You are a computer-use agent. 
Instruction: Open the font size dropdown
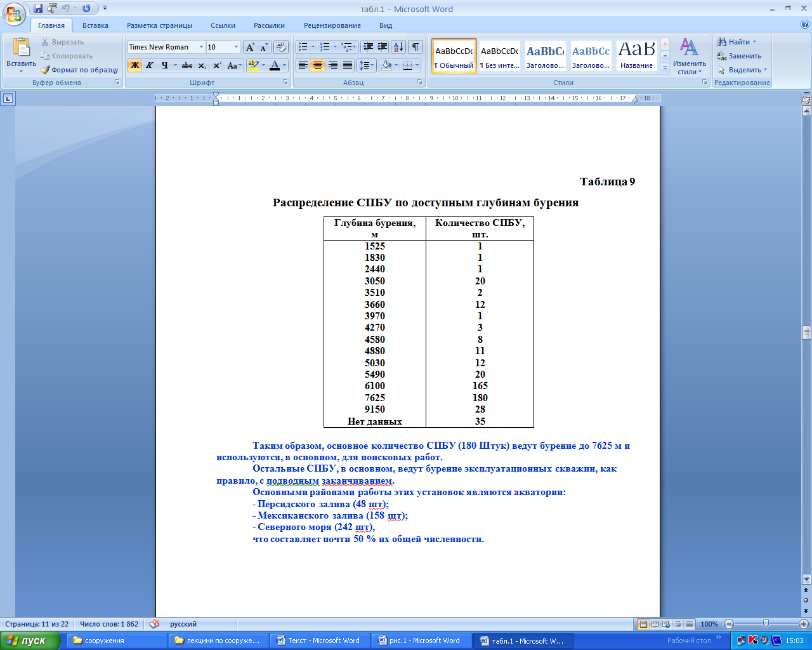236,47
